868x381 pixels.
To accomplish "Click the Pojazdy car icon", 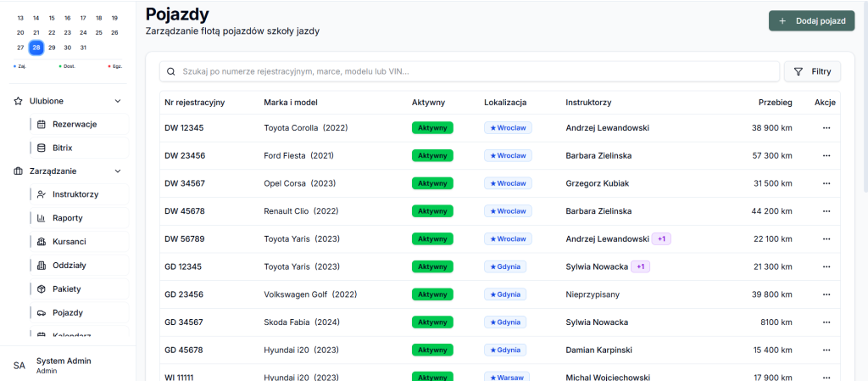I will click(x=41, y=313).
